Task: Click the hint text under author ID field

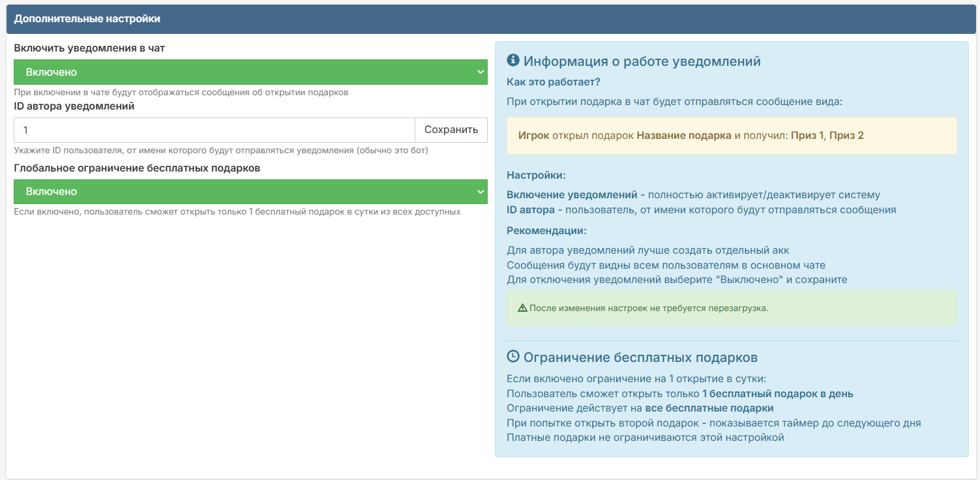Action: click(x=220, y=151)
